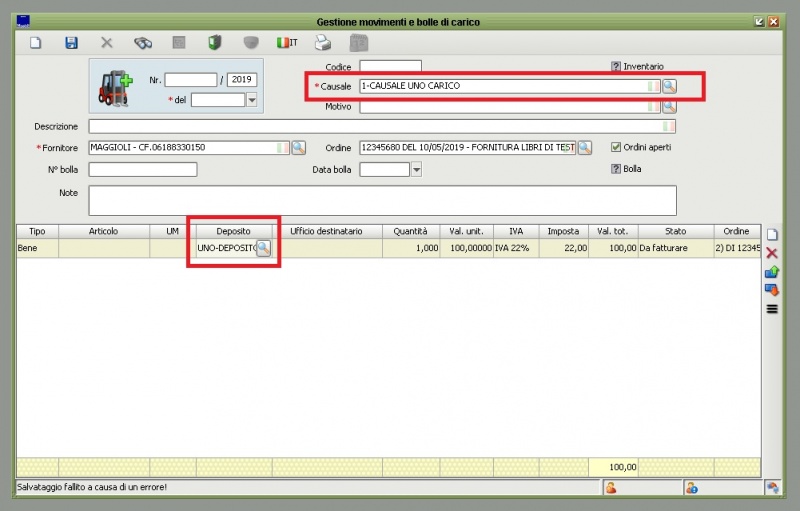Create new document with blank page toolbar icon

[35, 43]
